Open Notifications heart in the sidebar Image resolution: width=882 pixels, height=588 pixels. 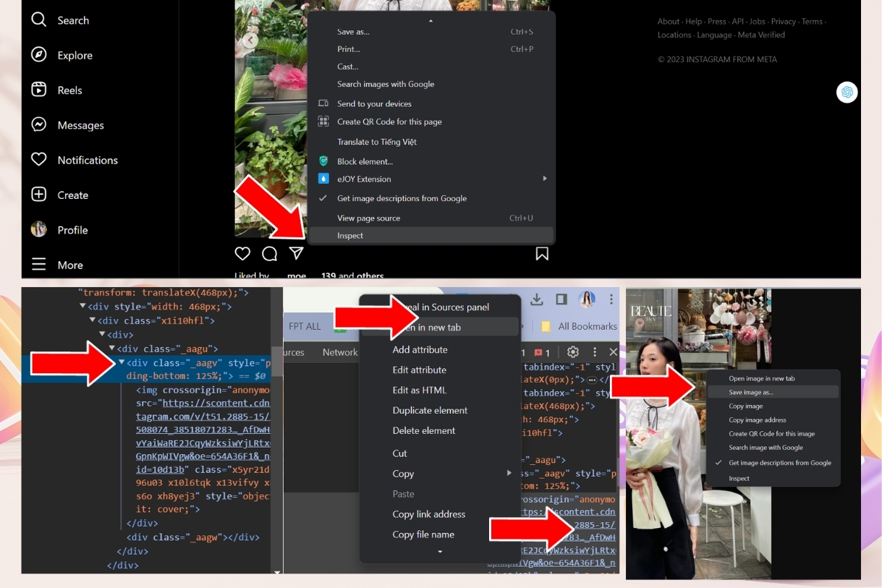[38, 160]
